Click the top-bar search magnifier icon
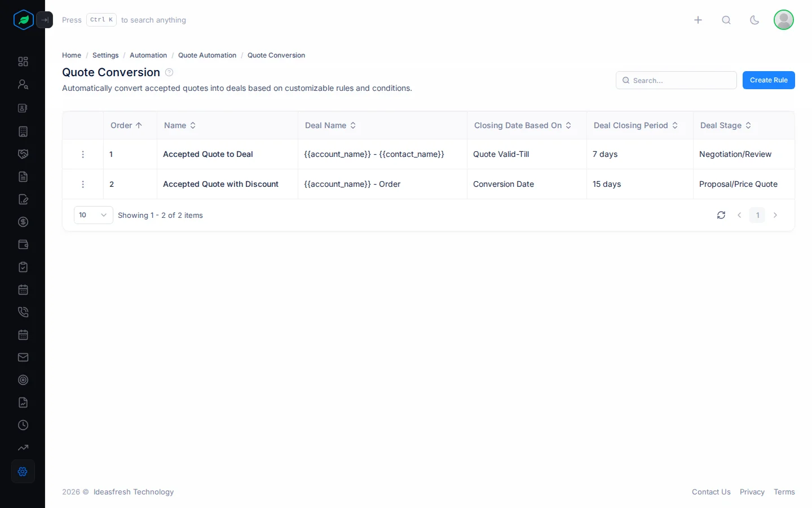812x508 pixels. pos(726,20)
